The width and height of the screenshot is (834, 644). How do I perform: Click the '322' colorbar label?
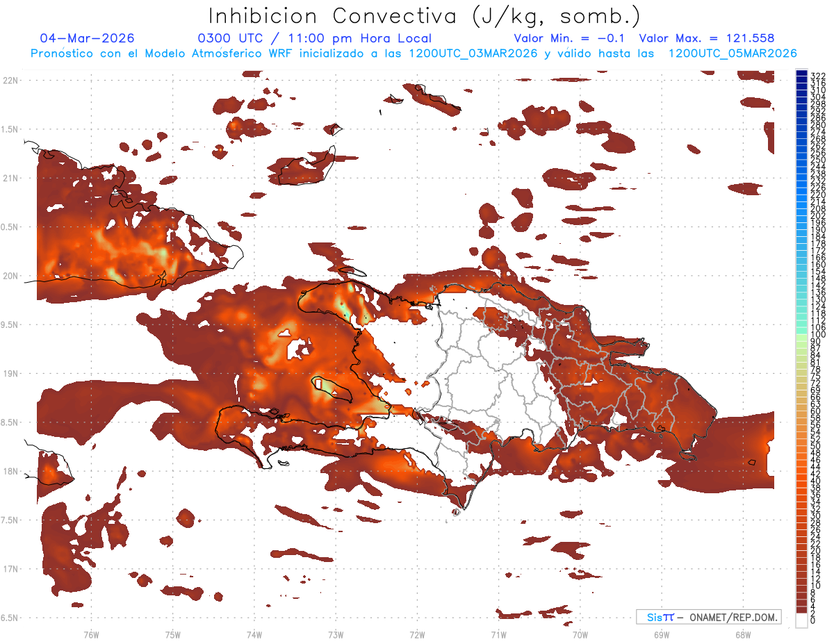tap(817, 75)
